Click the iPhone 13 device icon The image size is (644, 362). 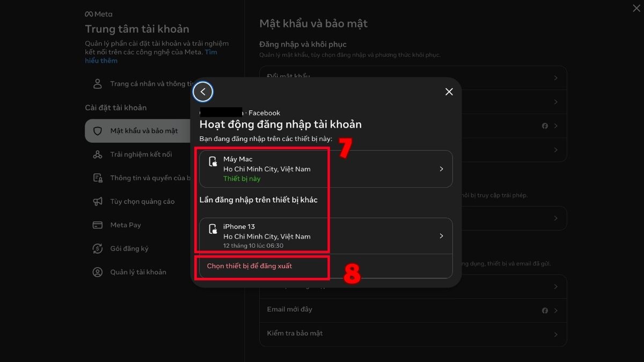(x=213, y=230)
